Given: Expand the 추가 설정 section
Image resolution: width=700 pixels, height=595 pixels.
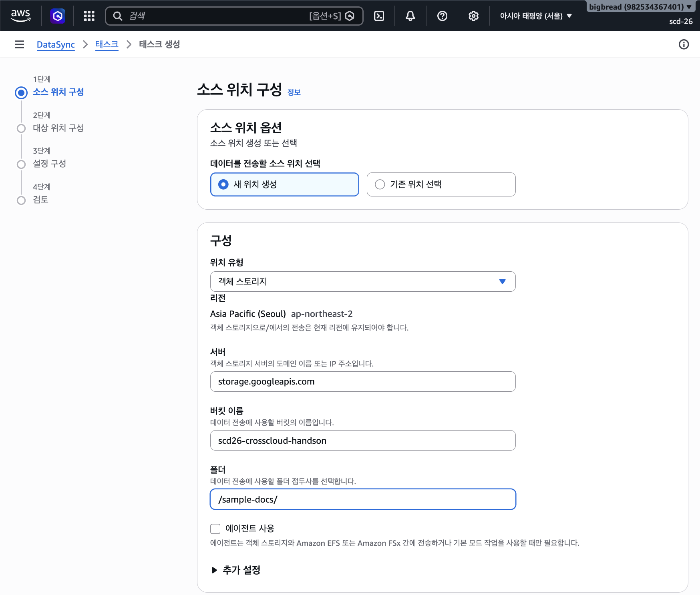Looking at the screenshot, I should point(236,570).
